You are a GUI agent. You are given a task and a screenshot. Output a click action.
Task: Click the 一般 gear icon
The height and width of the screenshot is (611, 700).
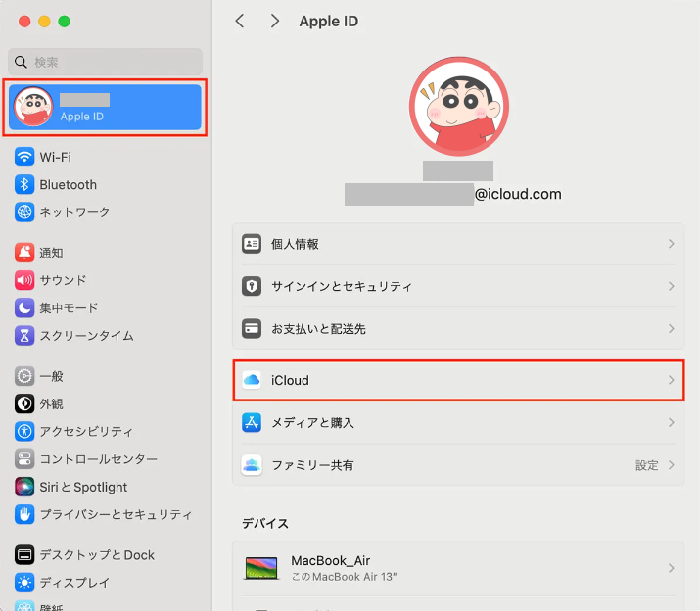click(24, 377)
